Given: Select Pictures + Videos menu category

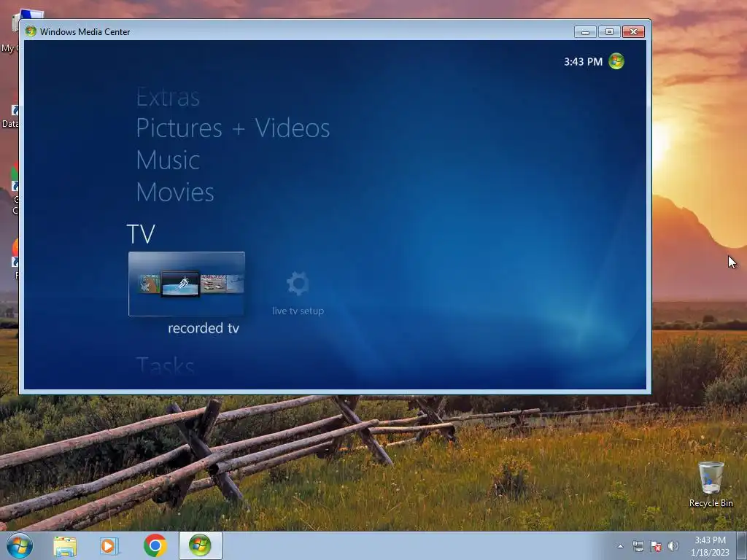Looking at the screenshot, I should 233,128.
